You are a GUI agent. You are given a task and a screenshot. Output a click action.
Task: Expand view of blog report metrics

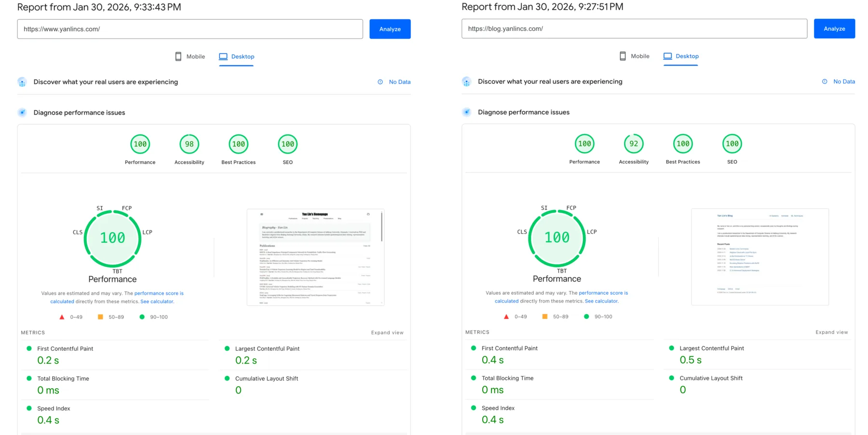click(831, 332)
